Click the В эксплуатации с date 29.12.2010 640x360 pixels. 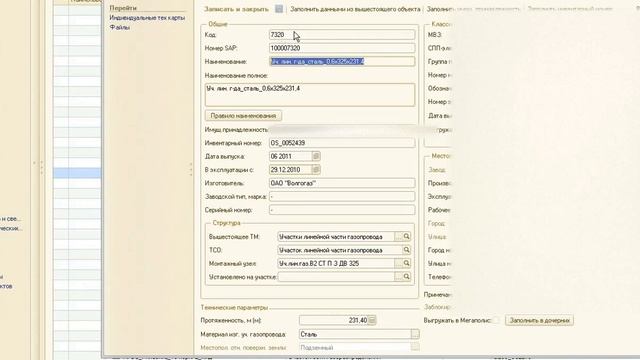click(x=291, y=169)
